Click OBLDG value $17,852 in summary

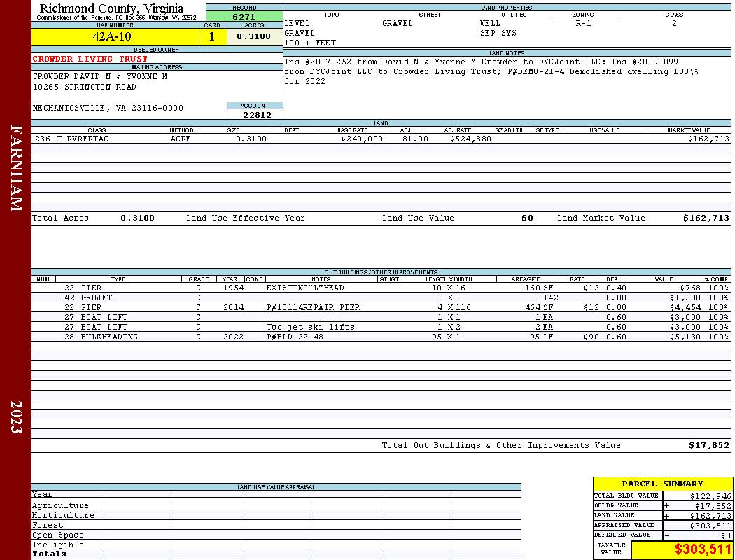(x=713, y=507)
